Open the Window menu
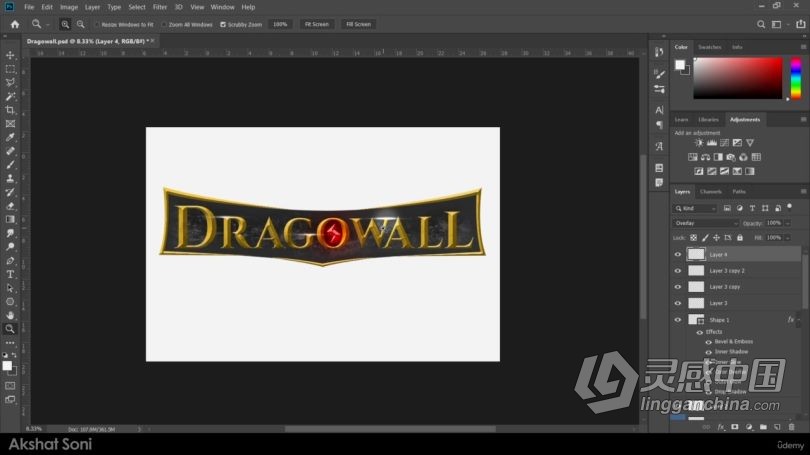This screenshot has width=810, height=455. pyautogui.click(x=223, y=7)
